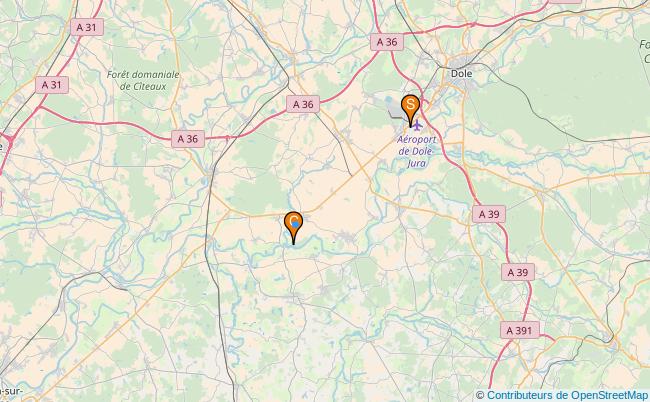Screen dimensions: 650x402
Task: Select the purple airplane airport icon
Action: (x=417, y=125)
